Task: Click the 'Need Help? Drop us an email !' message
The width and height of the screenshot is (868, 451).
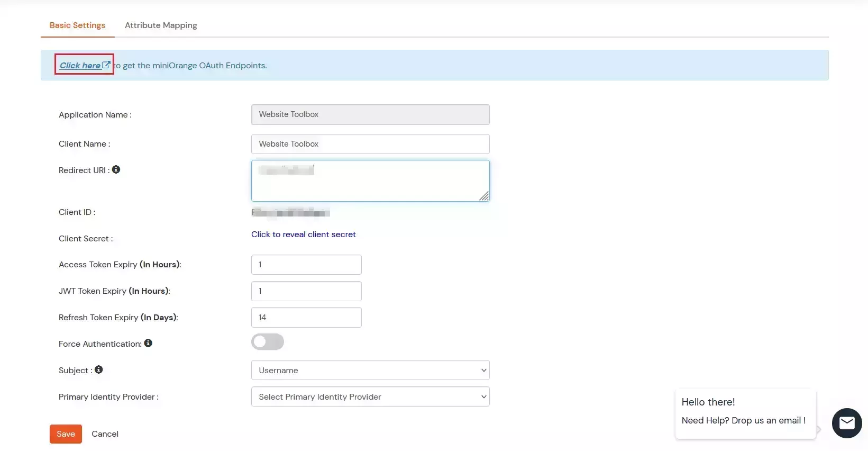Action: [x=744, y=421]
